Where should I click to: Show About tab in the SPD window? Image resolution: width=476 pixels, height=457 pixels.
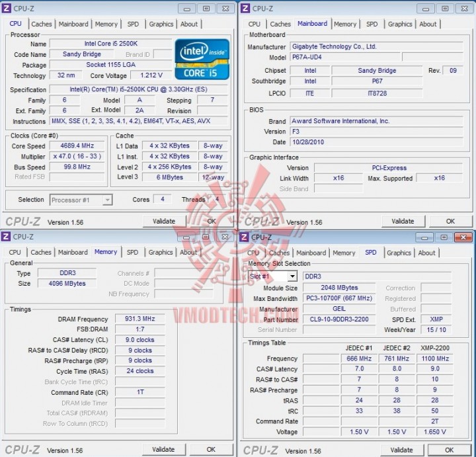click(x=426, y=253)
